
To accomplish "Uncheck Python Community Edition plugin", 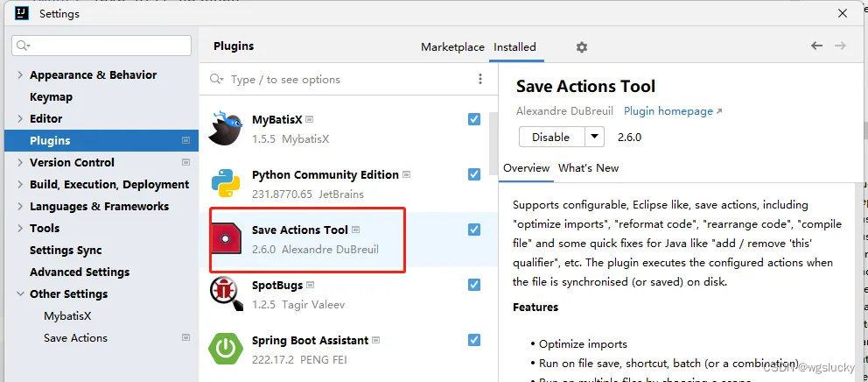I will click(474, 174).
